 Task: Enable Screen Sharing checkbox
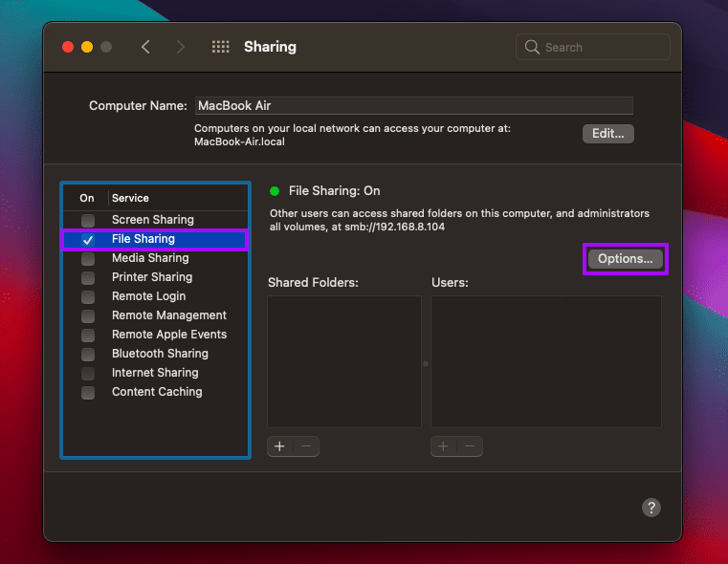pos(88,220)
